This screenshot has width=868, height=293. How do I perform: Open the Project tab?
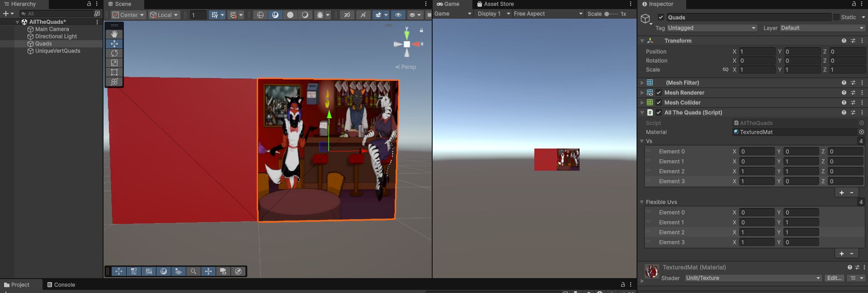coord(17,285)
